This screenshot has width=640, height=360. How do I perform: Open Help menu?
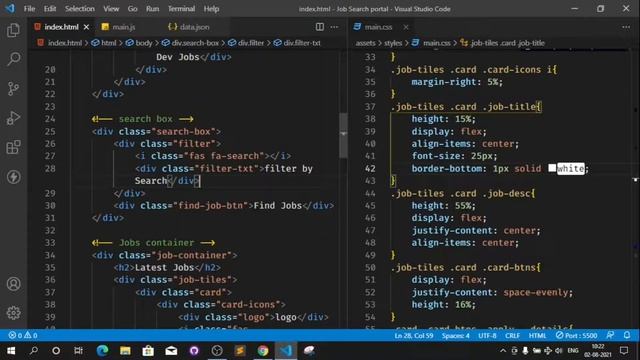211,9
